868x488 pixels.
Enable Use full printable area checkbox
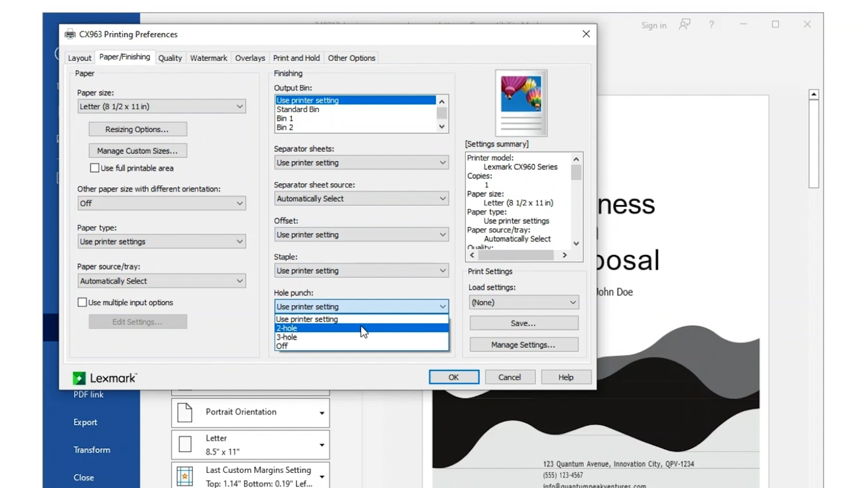coord(94,168)
